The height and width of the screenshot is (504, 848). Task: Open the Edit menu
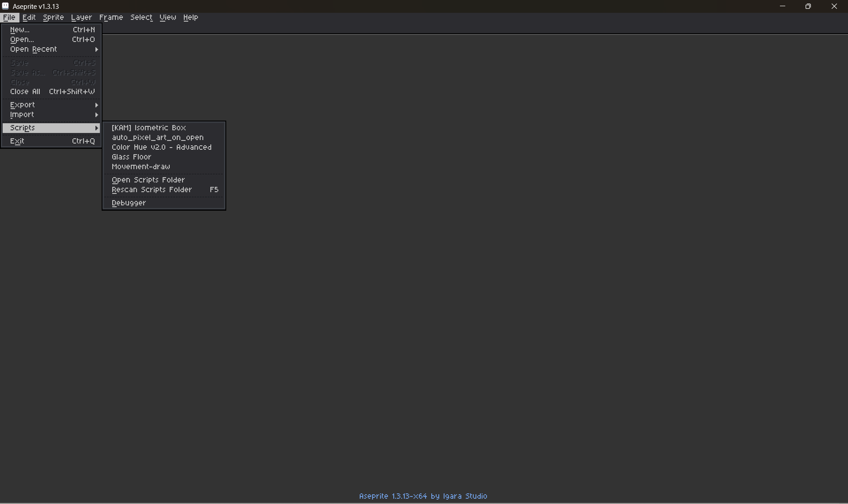pyautogui.click(x=29, y=17)
